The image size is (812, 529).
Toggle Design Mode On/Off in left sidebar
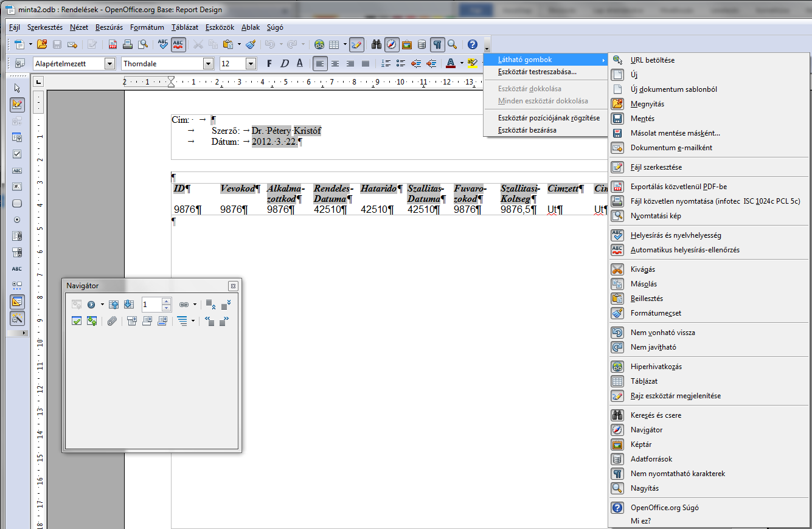[17, 104]
